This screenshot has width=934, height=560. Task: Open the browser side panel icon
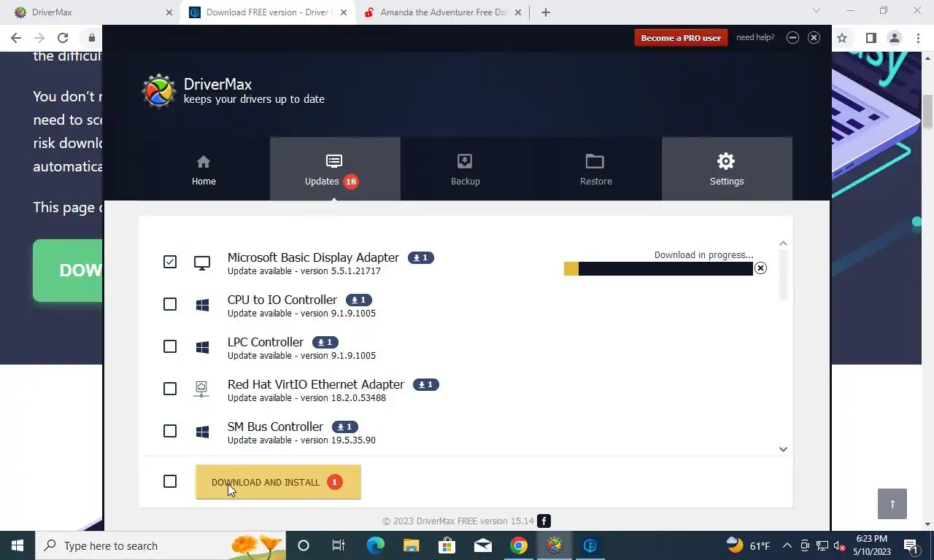point(871,38)
